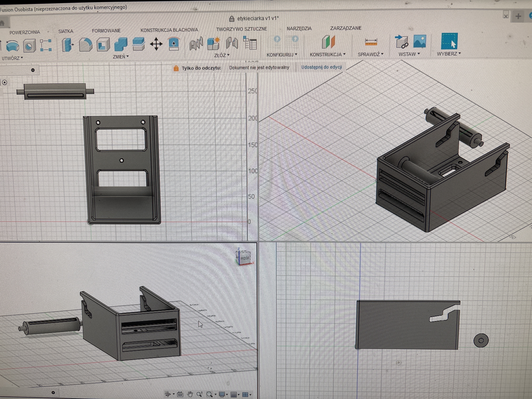Click the Viewports layout icon
532x399 pixels.
(245, 394)
